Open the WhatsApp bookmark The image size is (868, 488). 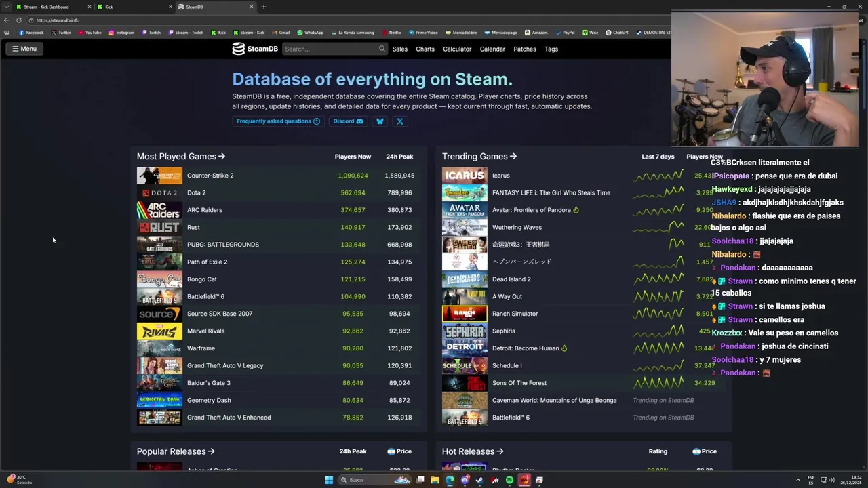(x=311, y=33)
